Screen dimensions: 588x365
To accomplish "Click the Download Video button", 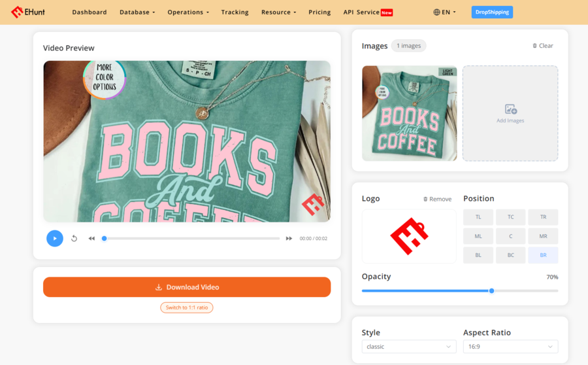I will (187, 287).
